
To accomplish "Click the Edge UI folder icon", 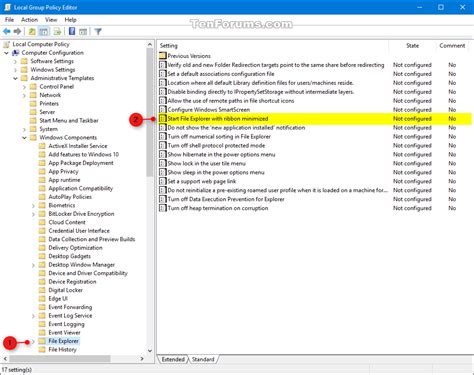I will [x=42, y=298].
